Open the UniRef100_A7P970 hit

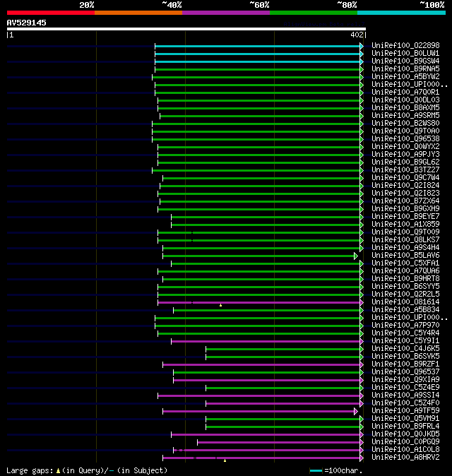[x=405, y=326]
